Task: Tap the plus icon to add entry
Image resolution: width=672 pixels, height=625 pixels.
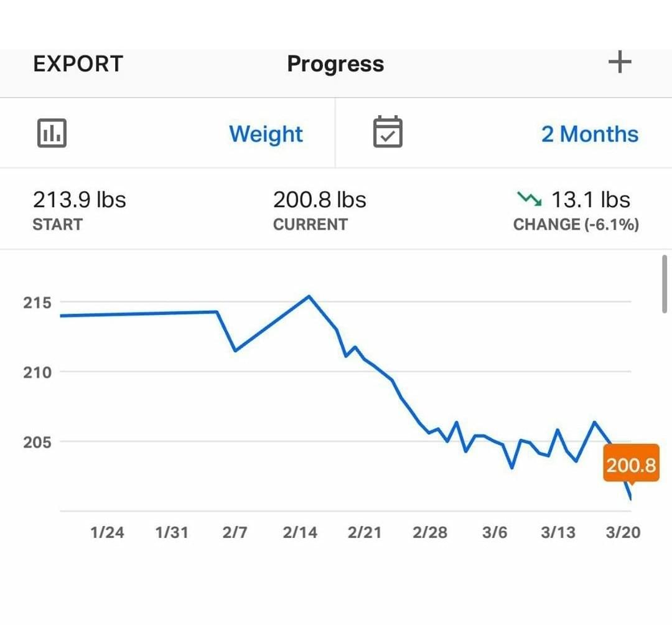Action: (x=619, y=62)
